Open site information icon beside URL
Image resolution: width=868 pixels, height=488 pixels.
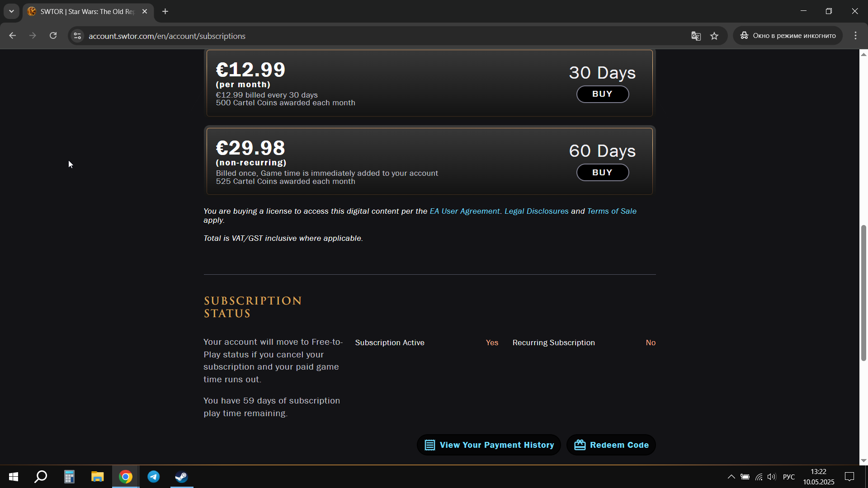tap(77, 36)
